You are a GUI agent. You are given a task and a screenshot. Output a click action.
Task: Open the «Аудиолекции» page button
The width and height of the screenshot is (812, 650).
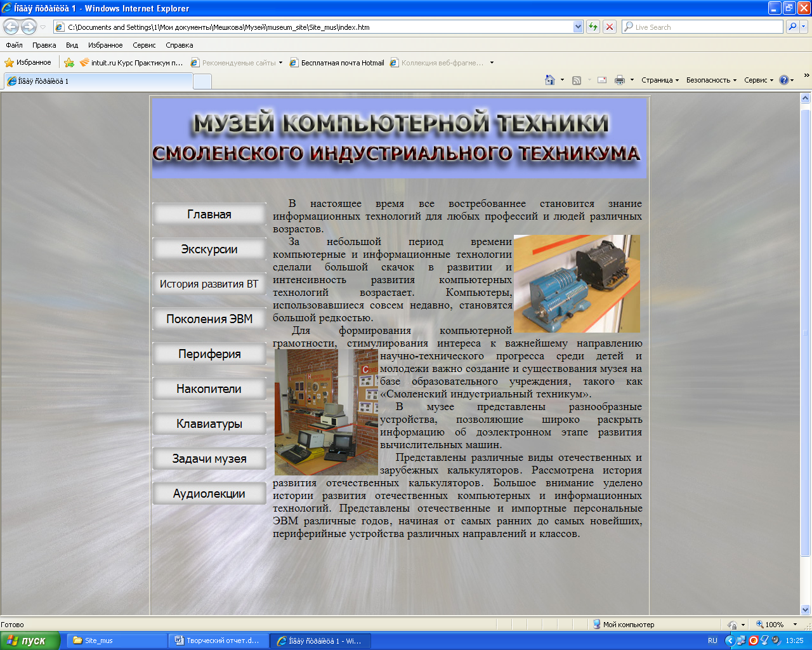coord(209,494)
